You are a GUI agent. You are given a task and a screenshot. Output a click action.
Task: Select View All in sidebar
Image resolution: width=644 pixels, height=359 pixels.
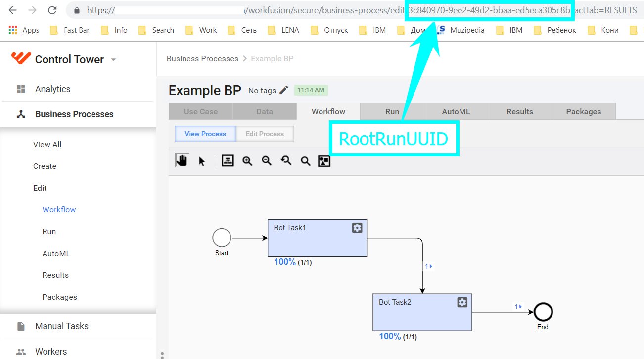click(47, 145)
